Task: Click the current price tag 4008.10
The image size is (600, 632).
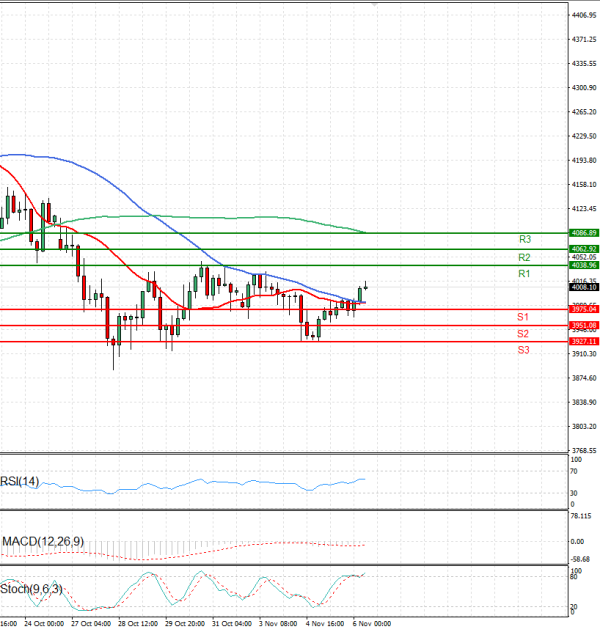Action: tap(583, 287)
